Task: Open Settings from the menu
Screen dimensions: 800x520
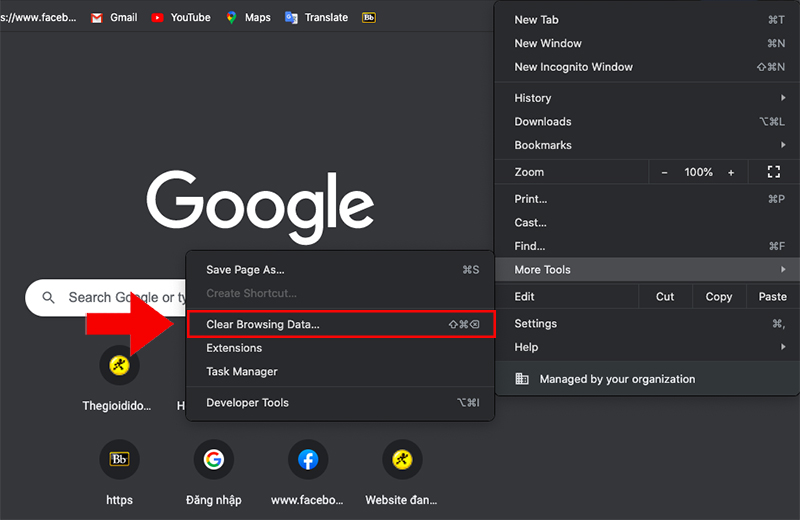Action: pos(647,324)
